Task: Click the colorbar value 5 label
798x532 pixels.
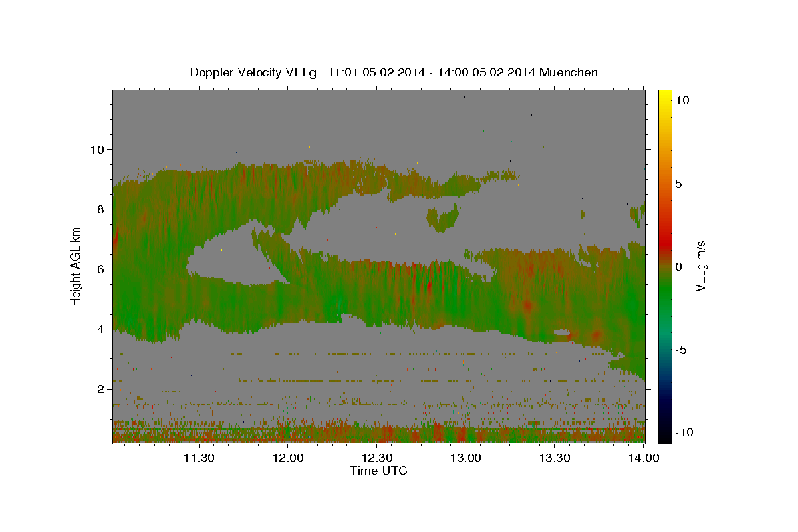Action: (x=679, y=184)
